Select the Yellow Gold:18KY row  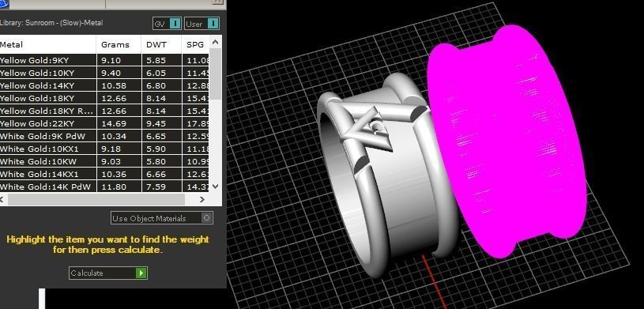tap(104, 98)
